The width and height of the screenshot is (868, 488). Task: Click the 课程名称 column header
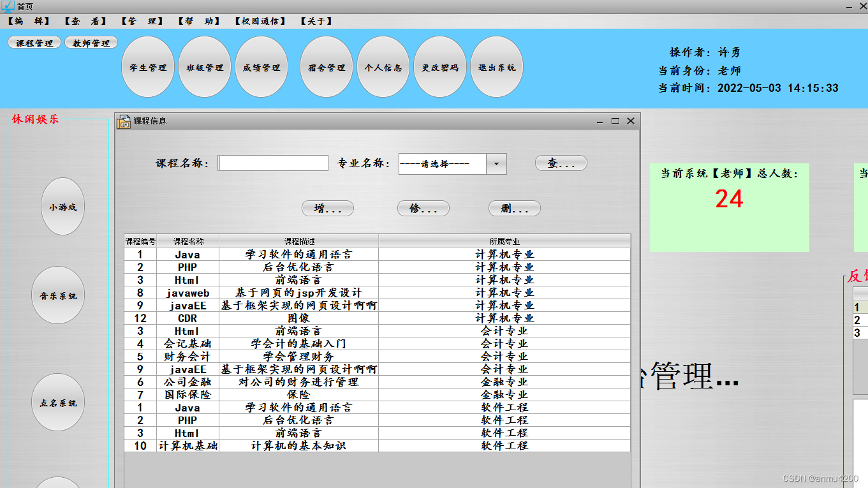[188, 241]
